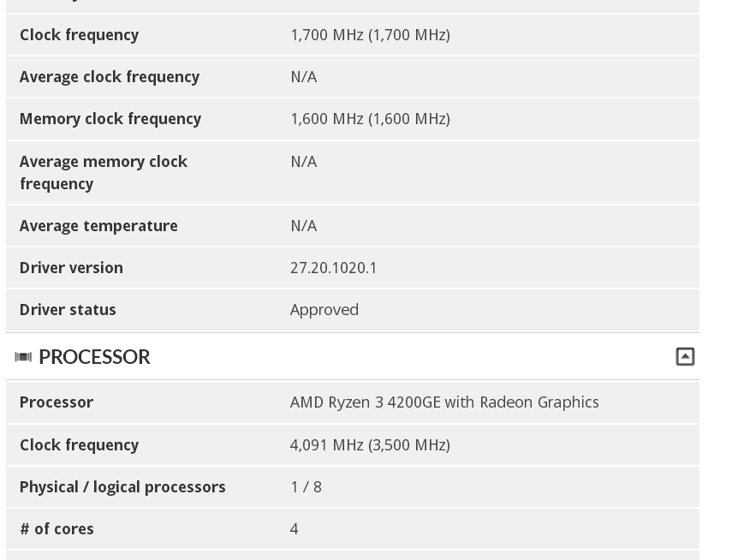Select the Average clock frequency row
This screenshot has height=560, width=738.
click(x=110, y=76)
